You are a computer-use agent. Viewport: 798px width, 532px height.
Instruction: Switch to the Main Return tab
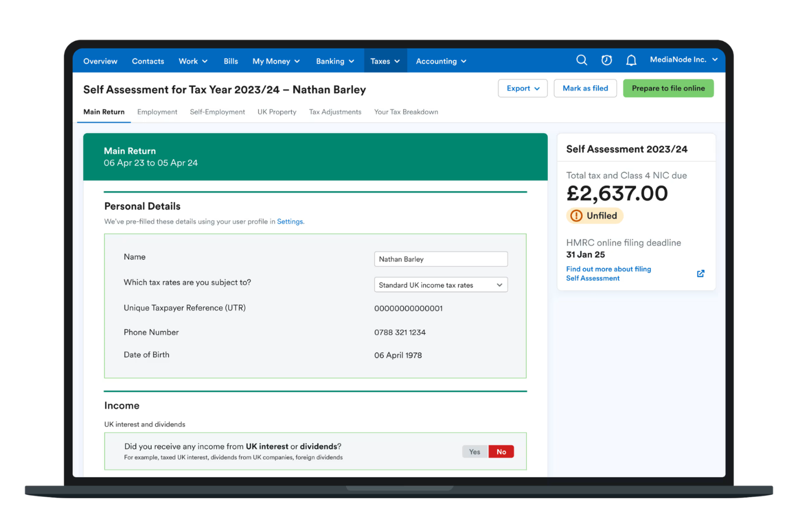click(x=104, y=112)
